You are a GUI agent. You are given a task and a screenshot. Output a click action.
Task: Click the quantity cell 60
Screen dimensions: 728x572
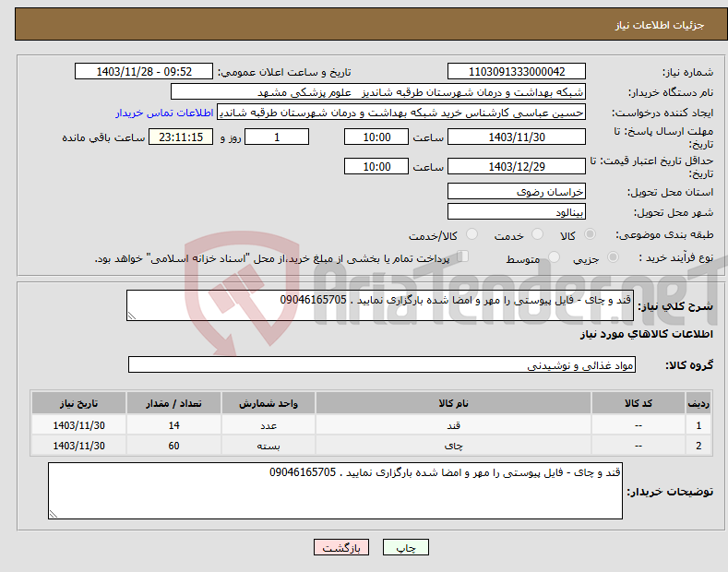coord(173,446)
